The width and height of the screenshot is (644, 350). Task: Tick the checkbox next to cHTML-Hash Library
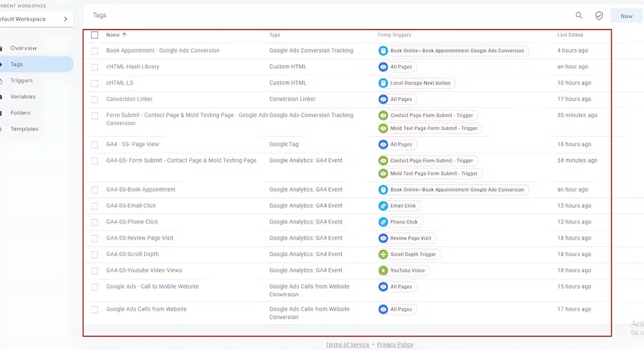click(95, 67)
